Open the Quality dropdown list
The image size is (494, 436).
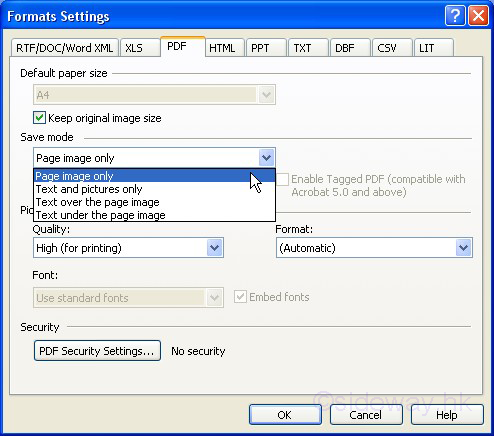click(214, 248)
